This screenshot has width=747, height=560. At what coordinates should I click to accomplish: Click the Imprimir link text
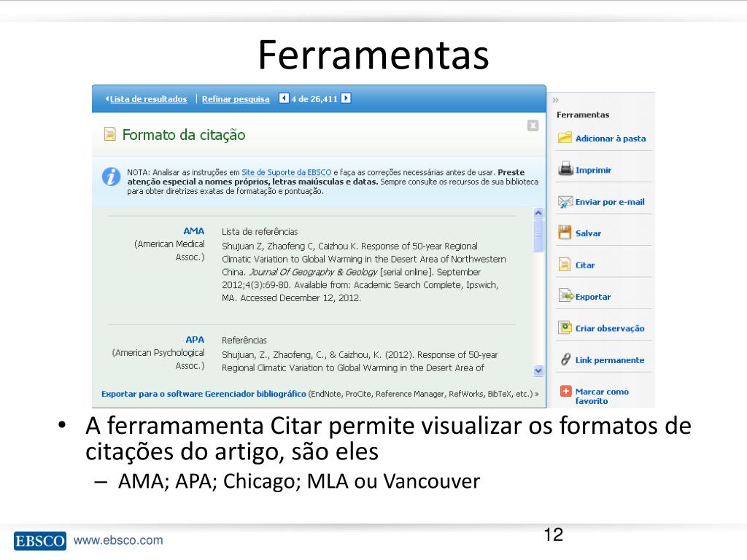point(593,170)
